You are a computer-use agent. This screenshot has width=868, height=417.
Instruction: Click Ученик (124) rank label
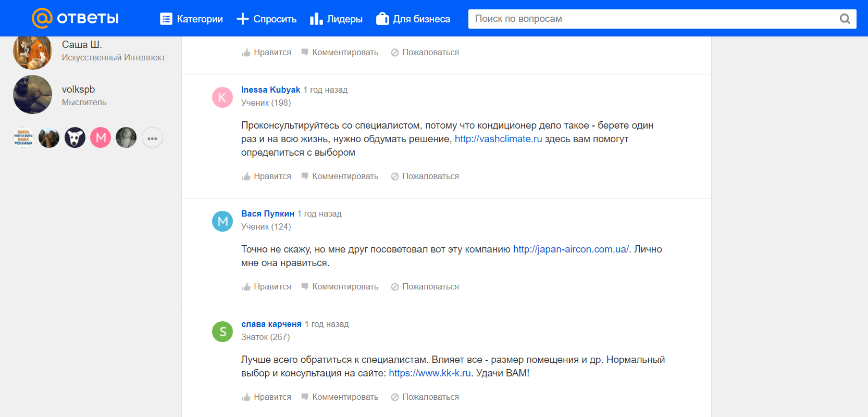pos(266,227)
